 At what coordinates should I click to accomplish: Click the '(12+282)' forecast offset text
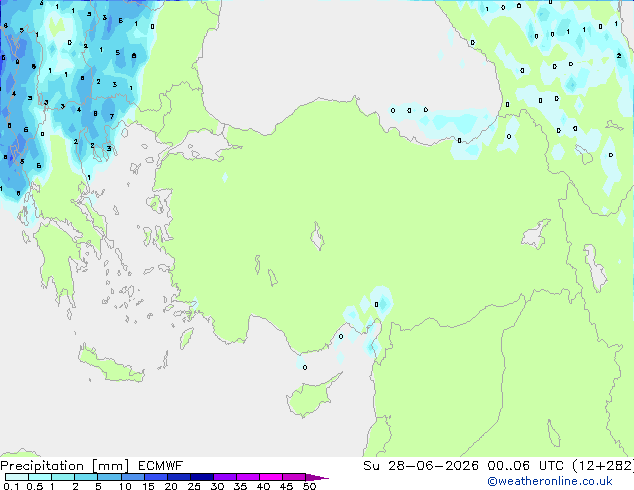[603, 466]
